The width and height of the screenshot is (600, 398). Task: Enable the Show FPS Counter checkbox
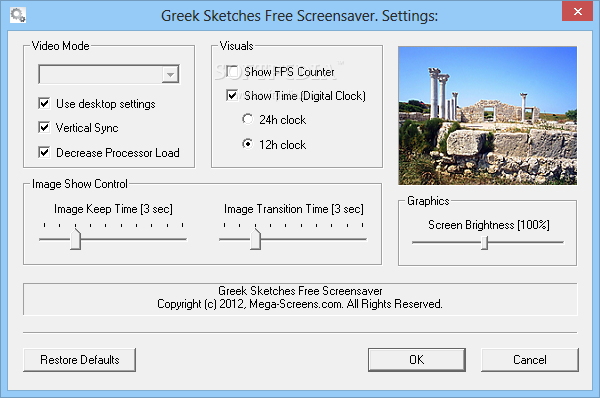pyautogui.click(x=232, y=72)
